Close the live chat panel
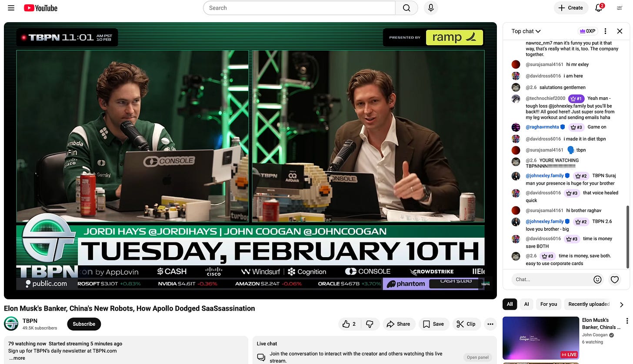 [x=620, y=31]
